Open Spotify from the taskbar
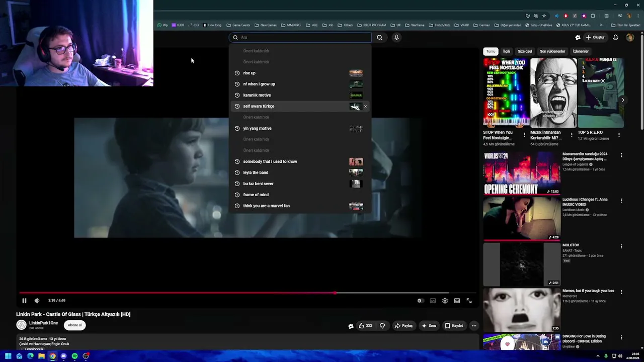This screenshot has width=644, height=362. [74, 356]
